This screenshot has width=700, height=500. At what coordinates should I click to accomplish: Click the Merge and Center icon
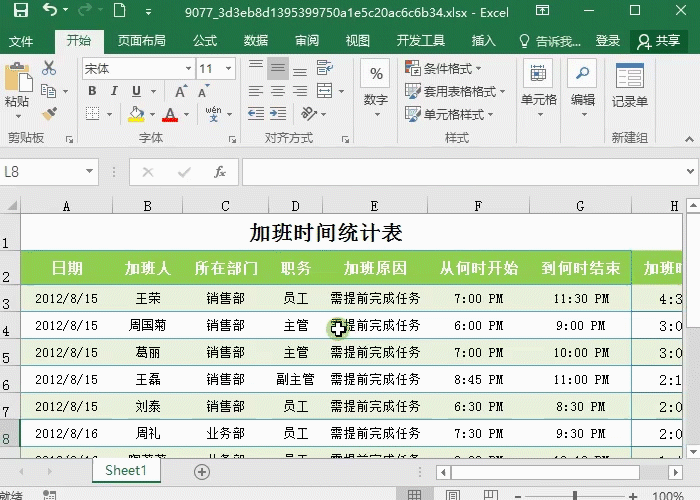click(325, 91)
